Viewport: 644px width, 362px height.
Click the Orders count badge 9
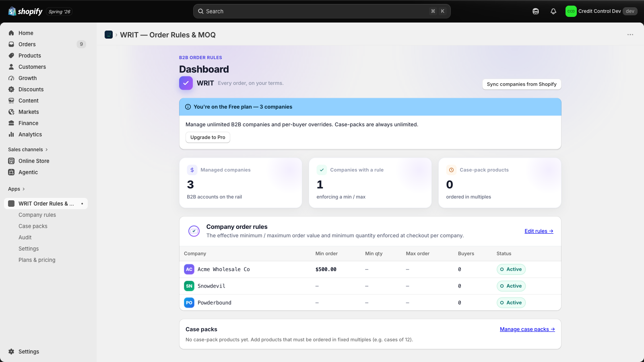coord(81,44)
